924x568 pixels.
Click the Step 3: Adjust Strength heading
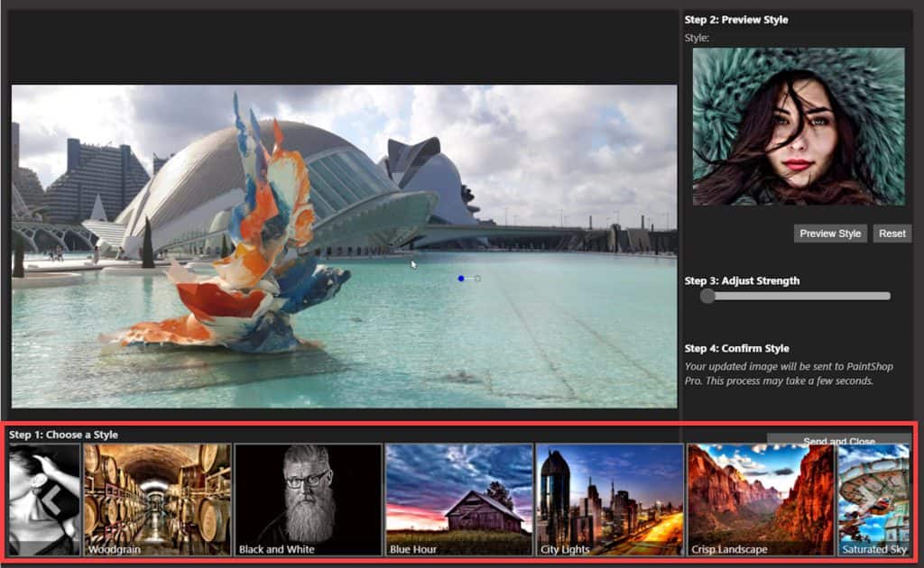pyautogui.click(x=742, y=280)
